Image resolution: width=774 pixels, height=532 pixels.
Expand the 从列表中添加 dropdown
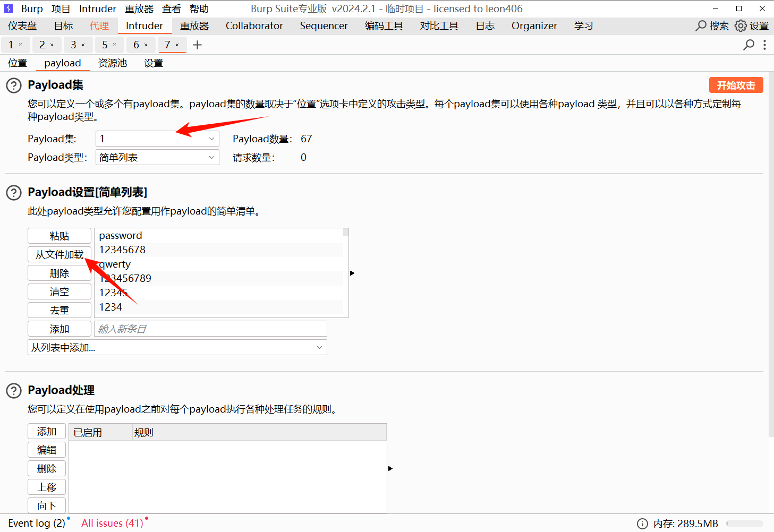tap(177, 347)
